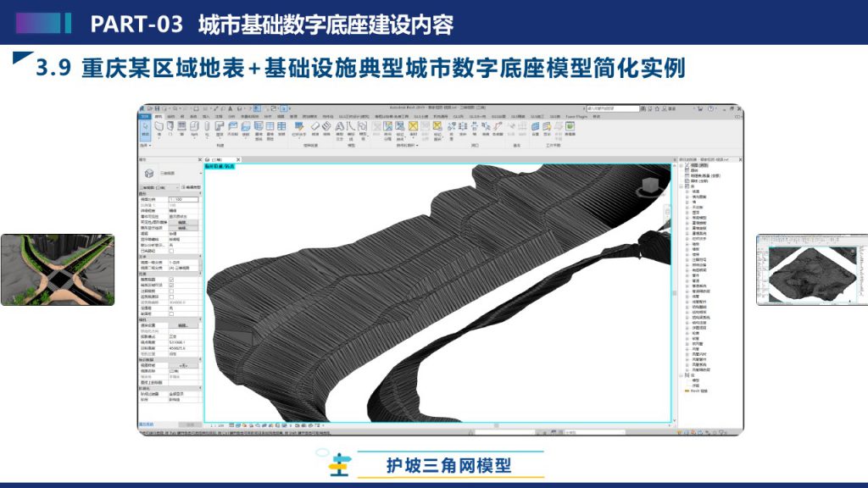This screenshot has width=868, height=488.
Task: Click Edit for Visibility/Graphics Overrides
Action: click(183, 223)
